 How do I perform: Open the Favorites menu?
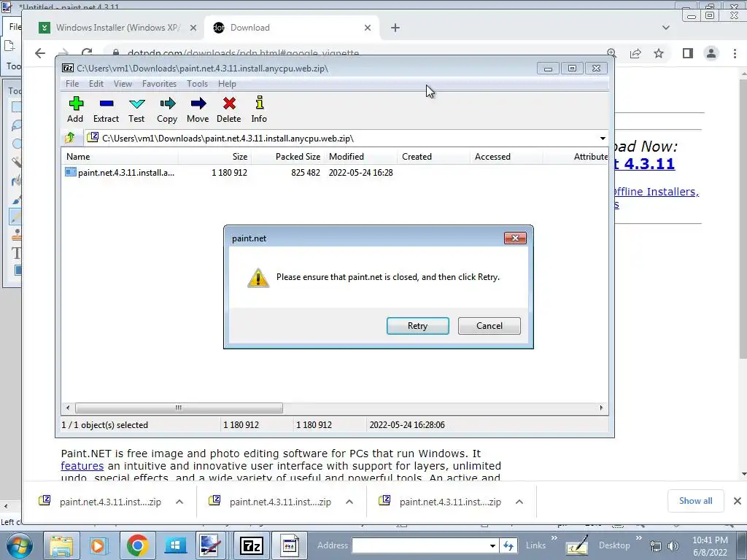(159, 84)
